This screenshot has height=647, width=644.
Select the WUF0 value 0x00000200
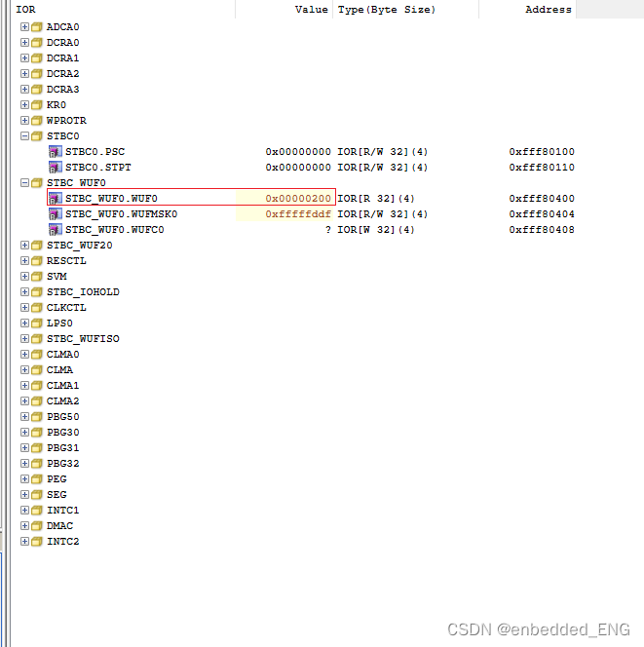pos(298,199)
